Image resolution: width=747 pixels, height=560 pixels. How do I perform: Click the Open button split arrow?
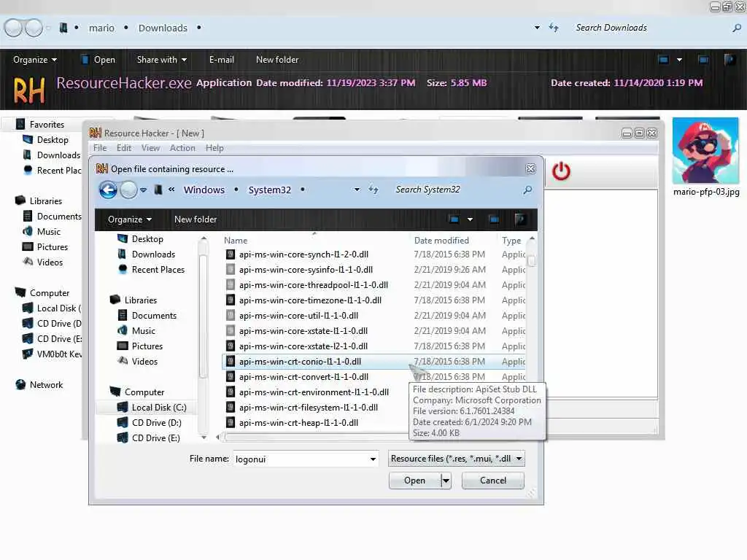pos(446,481)
